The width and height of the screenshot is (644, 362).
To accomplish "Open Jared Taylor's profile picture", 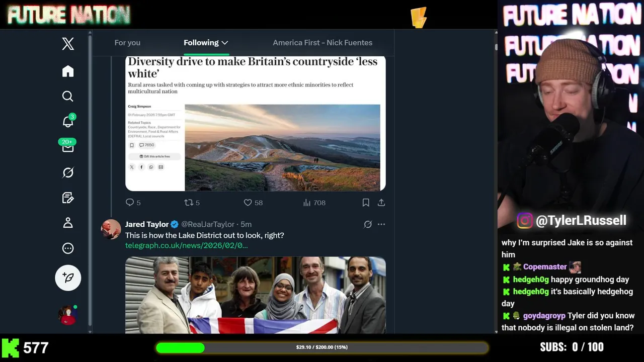I will 111,229.
